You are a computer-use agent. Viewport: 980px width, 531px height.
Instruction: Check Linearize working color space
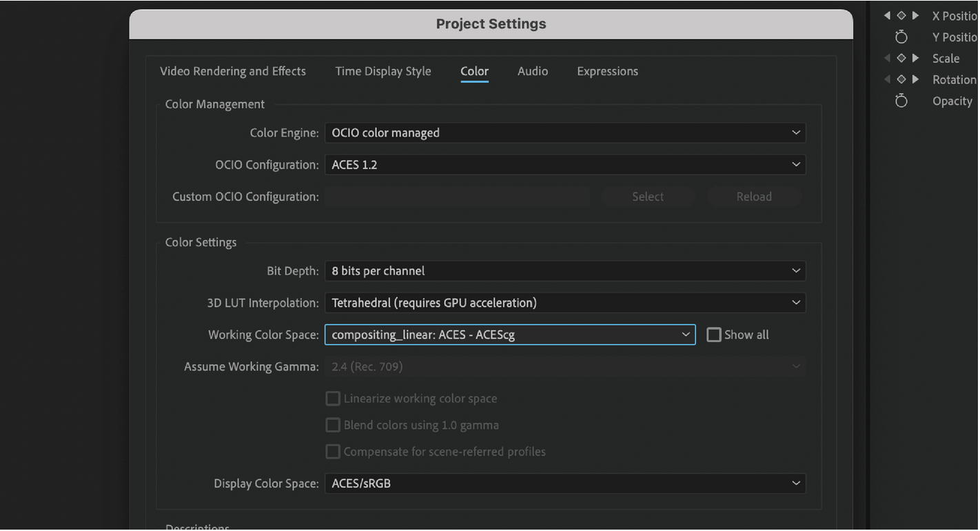[x=333, y=398]
